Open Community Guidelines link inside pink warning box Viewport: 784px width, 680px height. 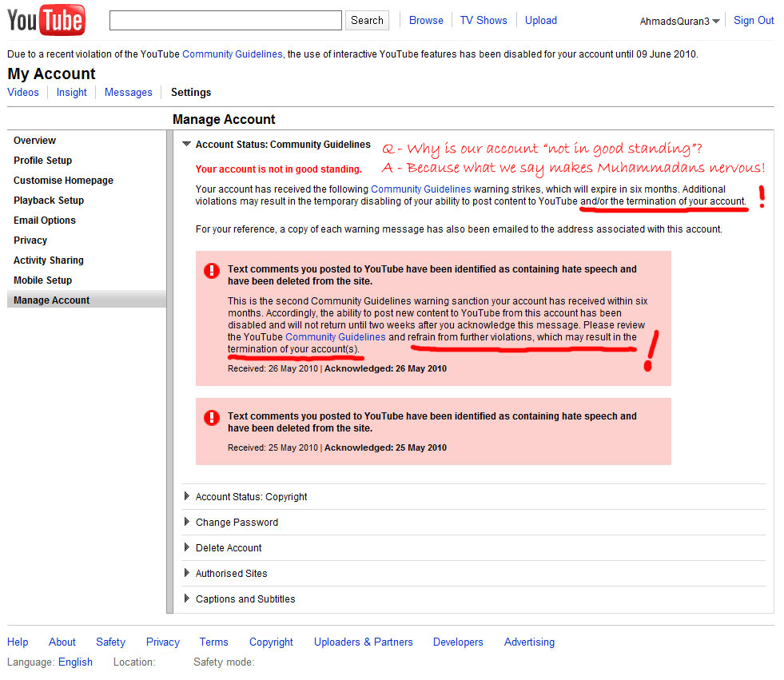[x=335, y=337]
